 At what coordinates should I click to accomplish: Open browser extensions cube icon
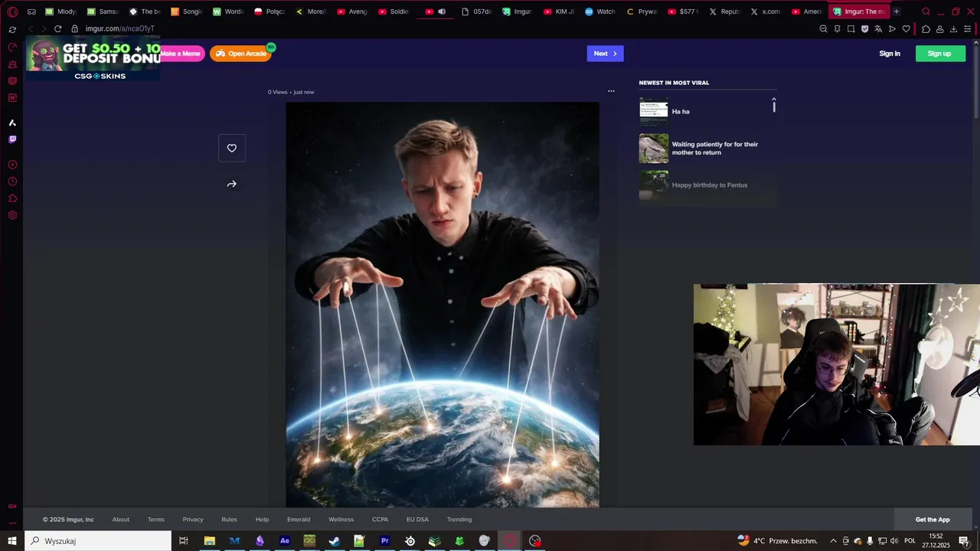(x=926, y=29)
